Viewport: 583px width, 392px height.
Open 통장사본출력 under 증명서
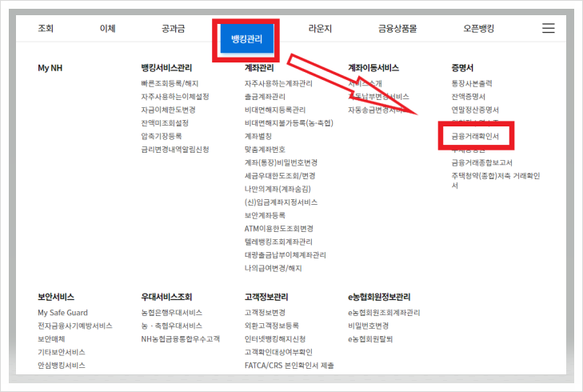point(472,84)
